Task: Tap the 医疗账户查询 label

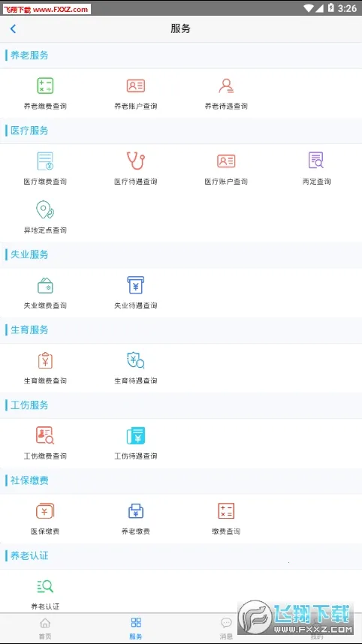Action: click(x=226, y=182)
